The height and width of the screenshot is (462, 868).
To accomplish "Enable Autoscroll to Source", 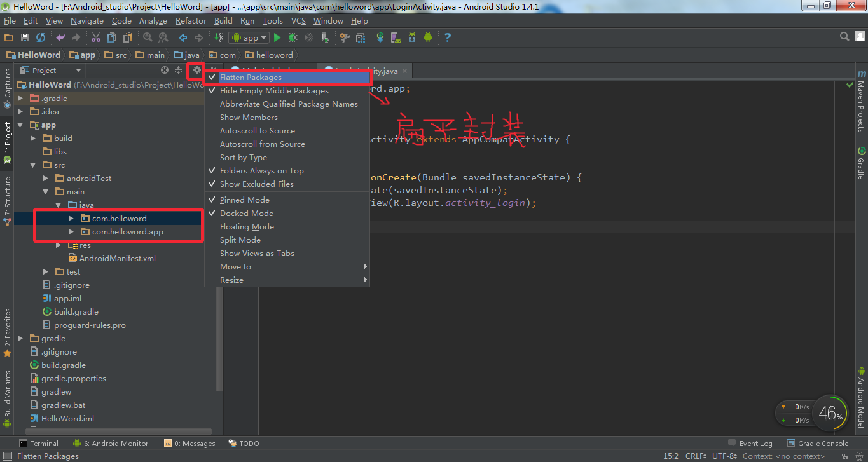I will (x=287, y=131).
